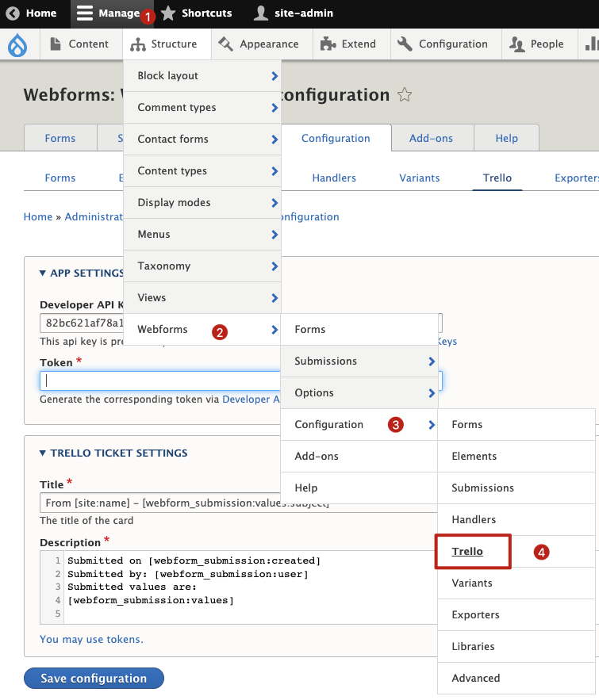
Task: Collapse the Trello Ticket Settings fieldset
Action: pyautogui.click(x=44, y=453)
